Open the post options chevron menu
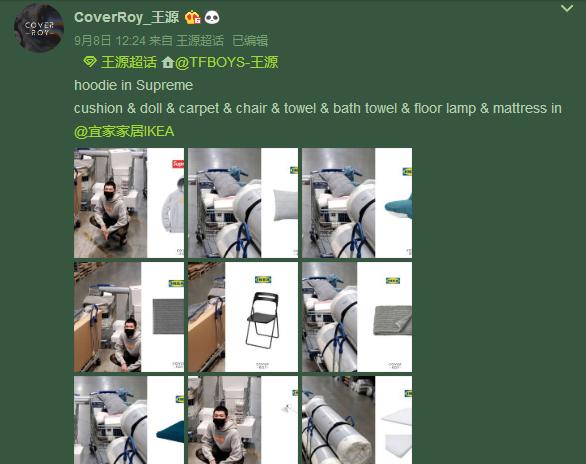This screenshot has height=464, width=586. (x=567, y=8)
